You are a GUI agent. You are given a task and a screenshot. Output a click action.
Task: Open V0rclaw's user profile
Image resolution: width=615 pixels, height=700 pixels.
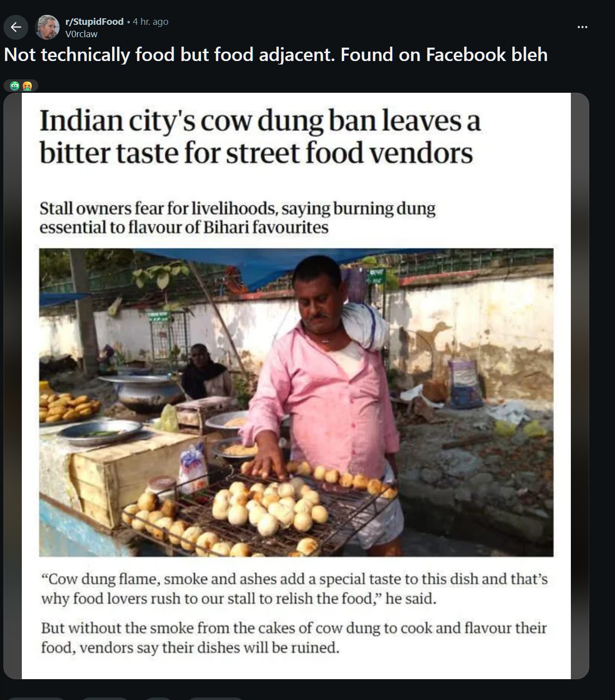point(81,34)
